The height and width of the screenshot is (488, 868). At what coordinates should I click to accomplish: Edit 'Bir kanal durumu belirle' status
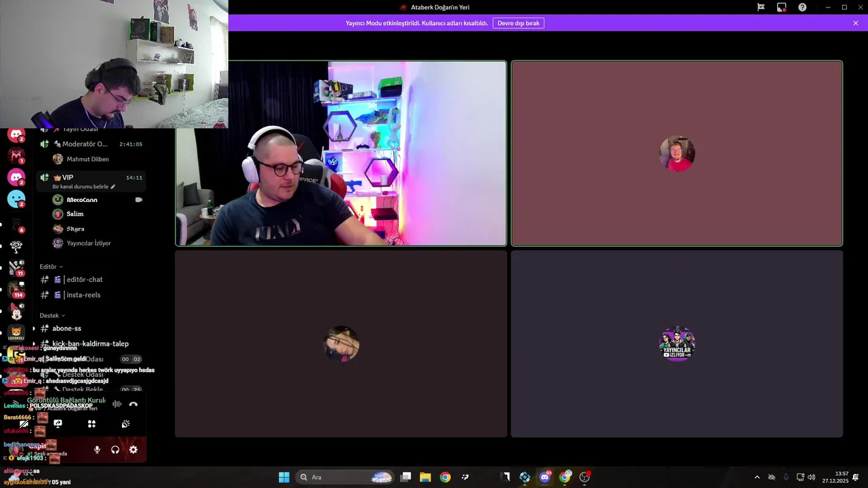pos(84,186)
